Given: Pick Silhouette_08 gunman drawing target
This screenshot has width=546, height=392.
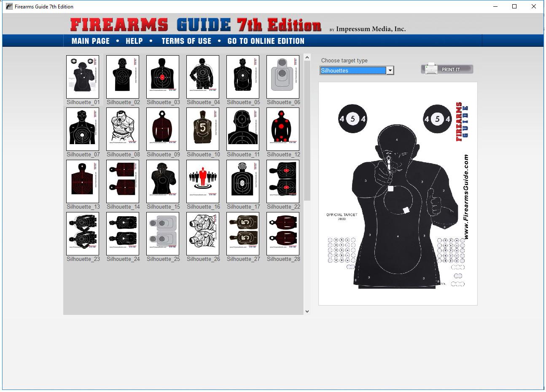Looking at the screenshot, I should 123,129.
